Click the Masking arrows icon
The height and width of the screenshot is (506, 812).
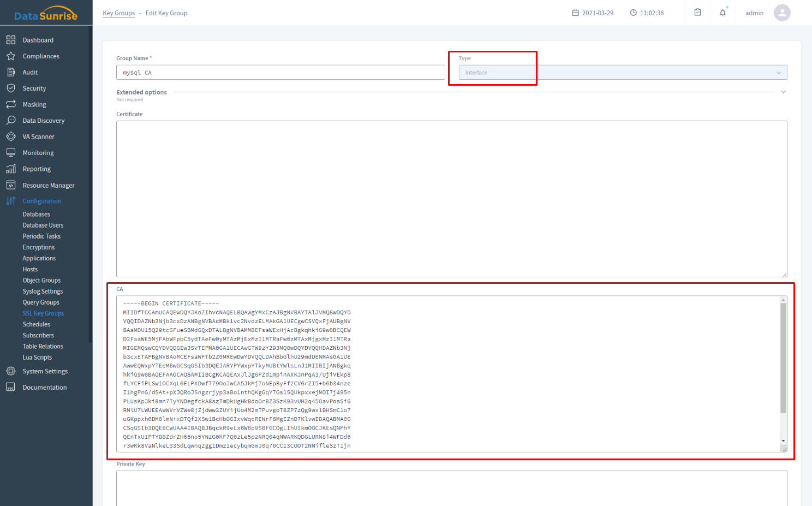[x=11, y=104]
